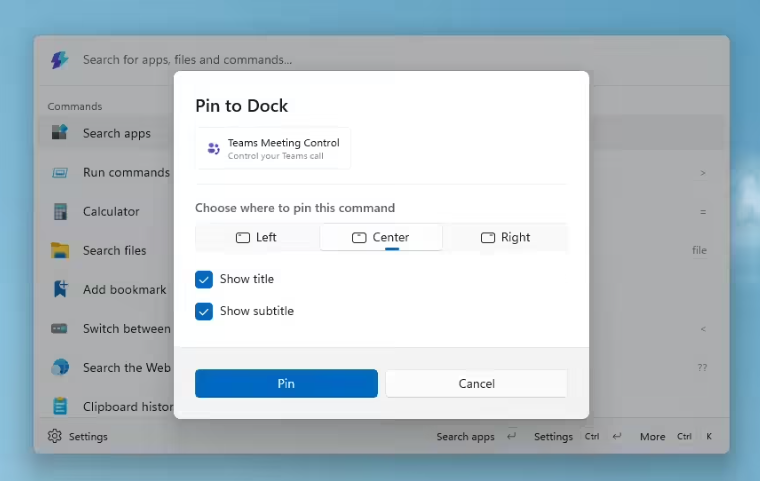Viewport: 760px width, 481px height.
Task: Cancel the Pin to Dock dialog
Action: [476, 384]
